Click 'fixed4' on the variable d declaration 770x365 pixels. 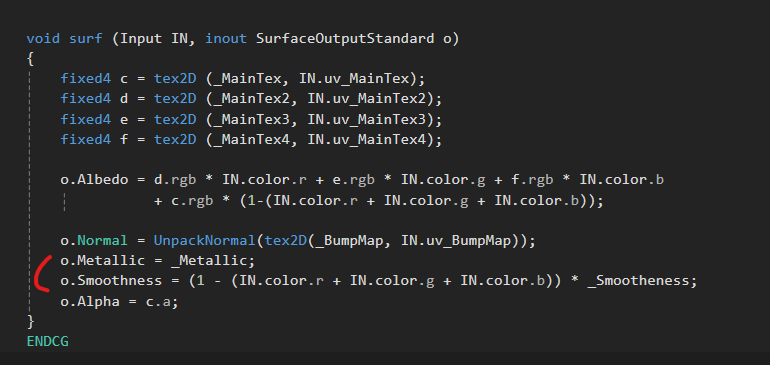click(x=85, y=99)
